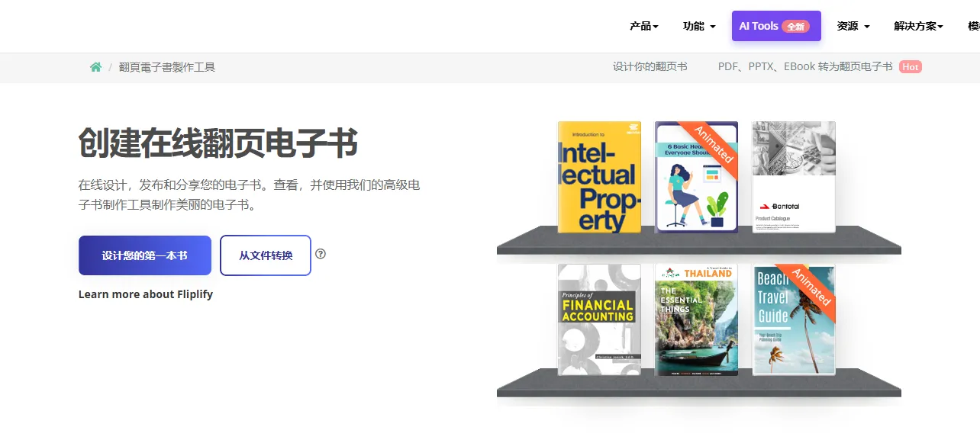Click the question mark help icon
The width and height of the screenshot is (980, 443).
(321, 254)
